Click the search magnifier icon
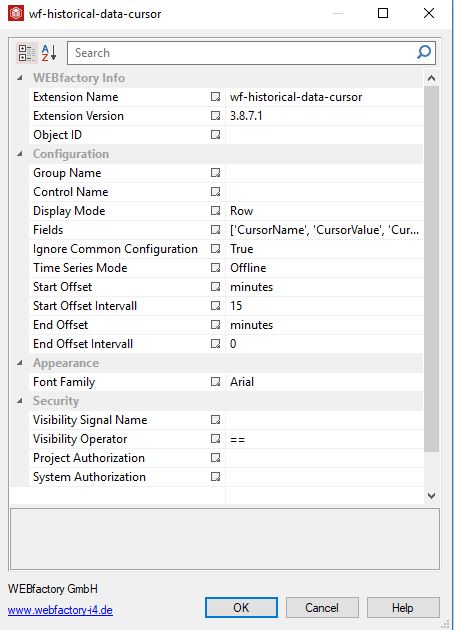The width and height of the screenshot is (454, 630). [424, 52]
